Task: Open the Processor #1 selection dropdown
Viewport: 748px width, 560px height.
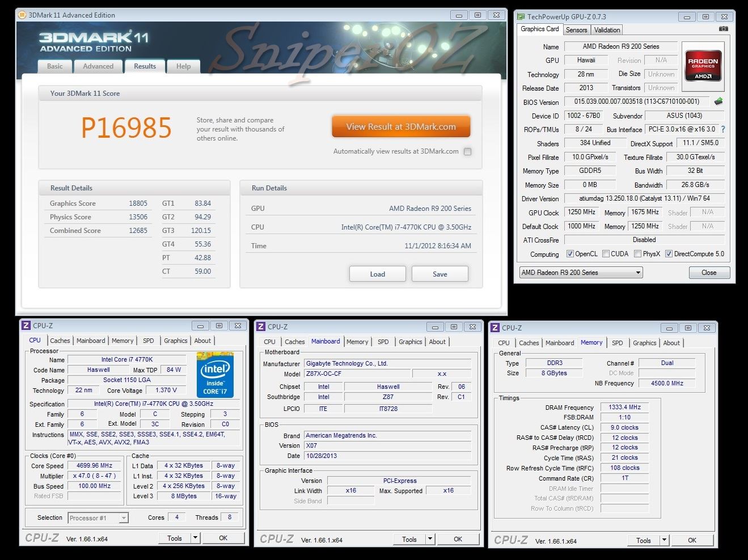Action: (x=98, y=518)
